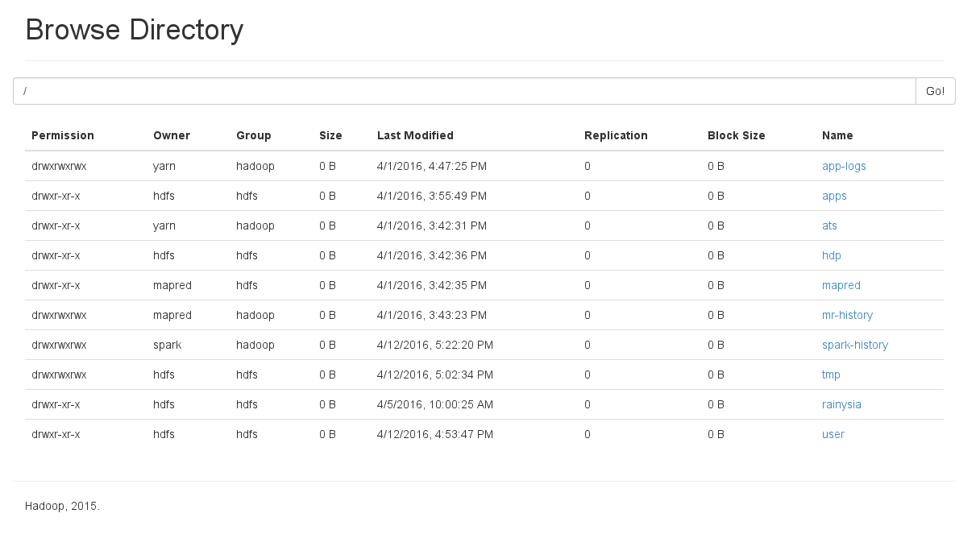Click the Owner column header
The width and height of the screenshot is (980, 538).
[x=172, y=135]
